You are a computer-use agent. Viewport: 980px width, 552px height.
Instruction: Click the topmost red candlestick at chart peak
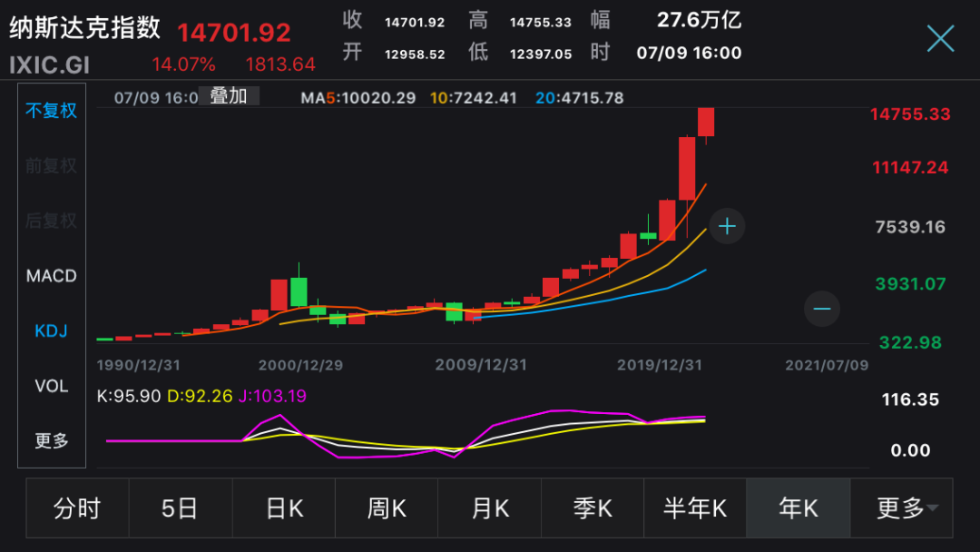706,122
